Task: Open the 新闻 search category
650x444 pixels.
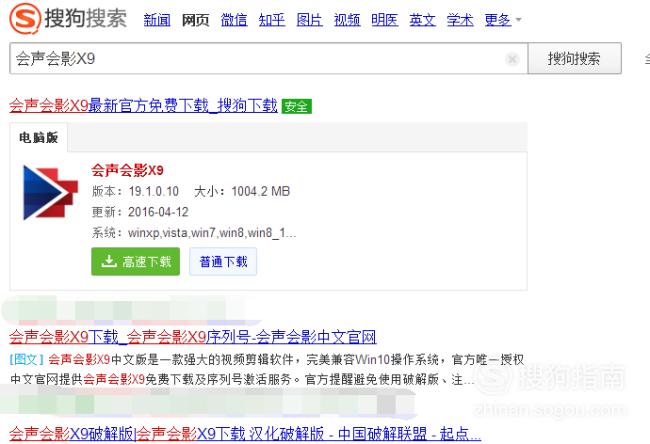Action: coord(157,19)
